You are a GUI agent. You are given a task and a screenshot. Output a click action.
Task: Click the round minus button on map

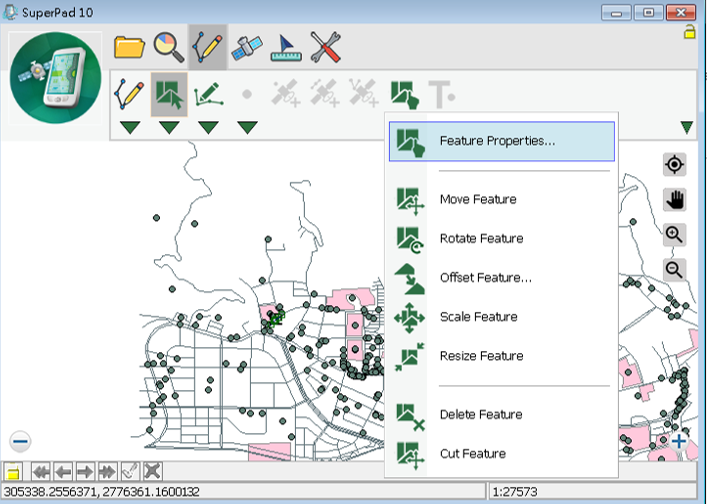point(20,441)
